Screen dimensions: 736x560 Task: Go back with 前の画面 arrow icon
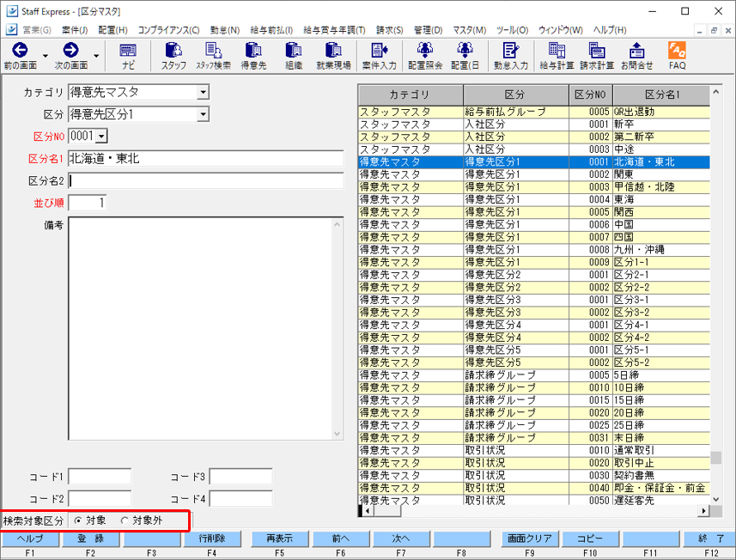[20, 50]
